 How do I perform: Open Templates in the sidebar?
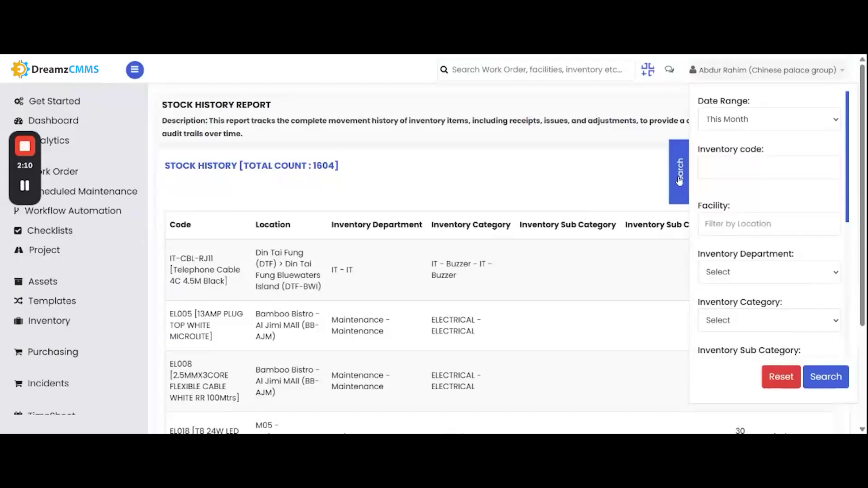(x=52, y=301)
